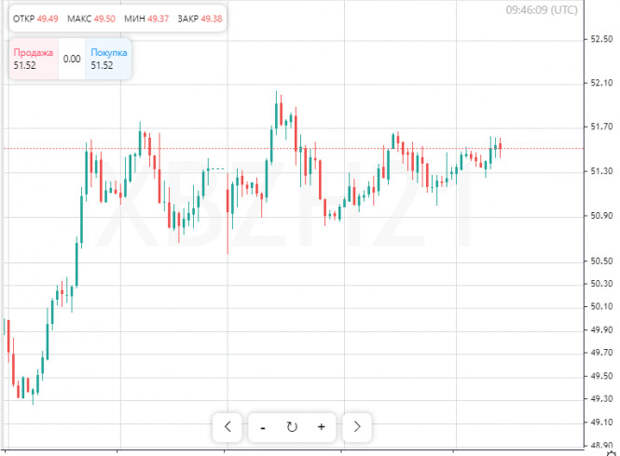The image size is (620, 456).
Task: Click the ЗАКР 49.38 close value
Action: tap(200, 19)
